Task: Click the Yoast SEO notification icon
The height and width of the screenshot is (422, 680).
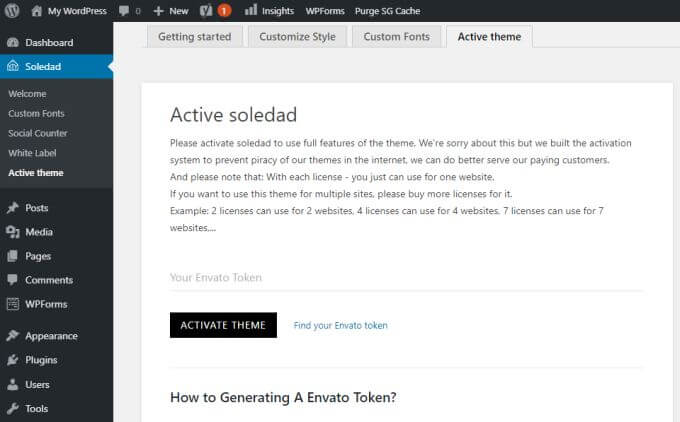Action: point(201,11)
